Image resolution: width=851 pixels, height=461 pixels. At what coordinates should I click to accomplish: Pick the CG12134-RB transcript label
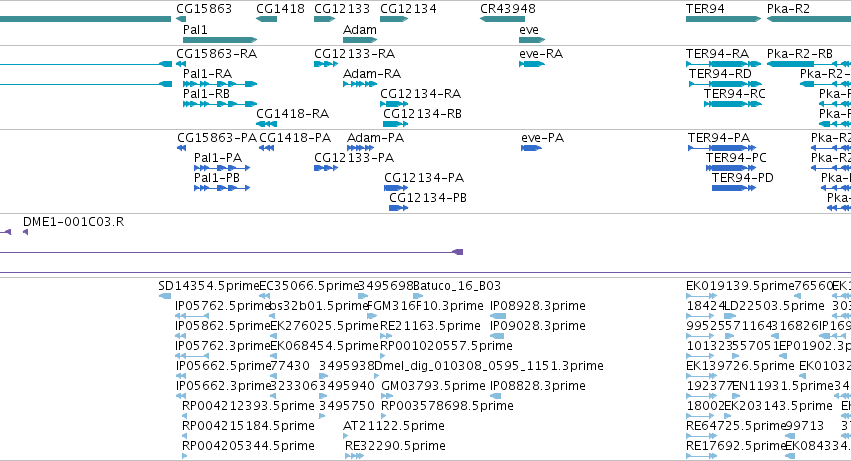click(x=423, y=114)
